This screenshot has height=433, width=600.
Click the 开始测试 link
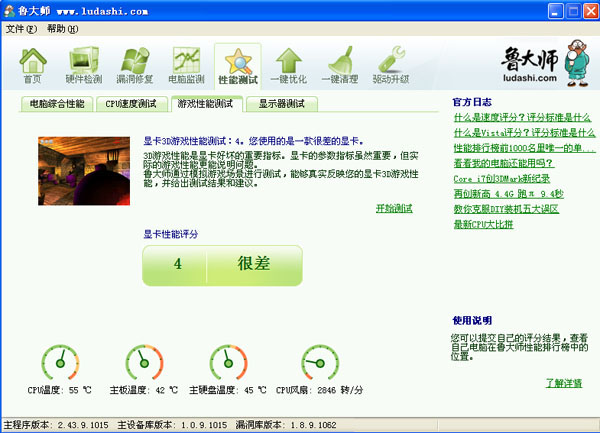394,208
